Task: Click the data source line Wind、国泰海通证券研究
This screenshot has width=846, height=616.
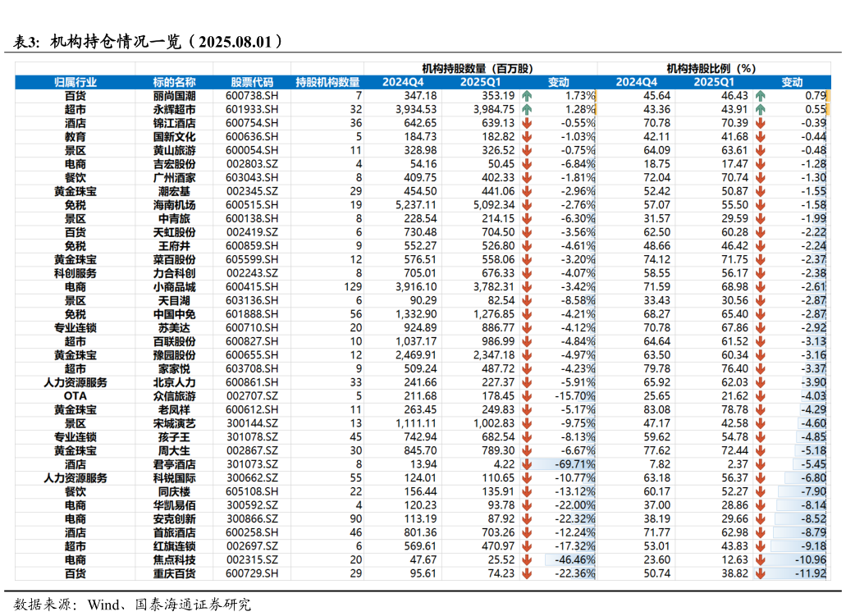Action: [x=169, y=605]
